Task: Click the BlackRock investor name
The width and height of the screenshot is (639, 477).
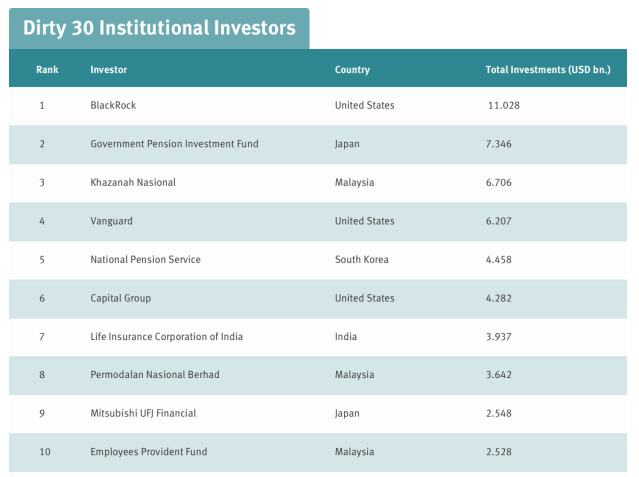Action: pos(115,105)
